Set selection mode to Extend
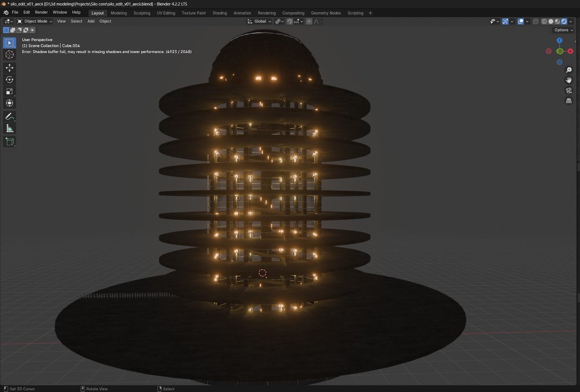 click(13, 30)
